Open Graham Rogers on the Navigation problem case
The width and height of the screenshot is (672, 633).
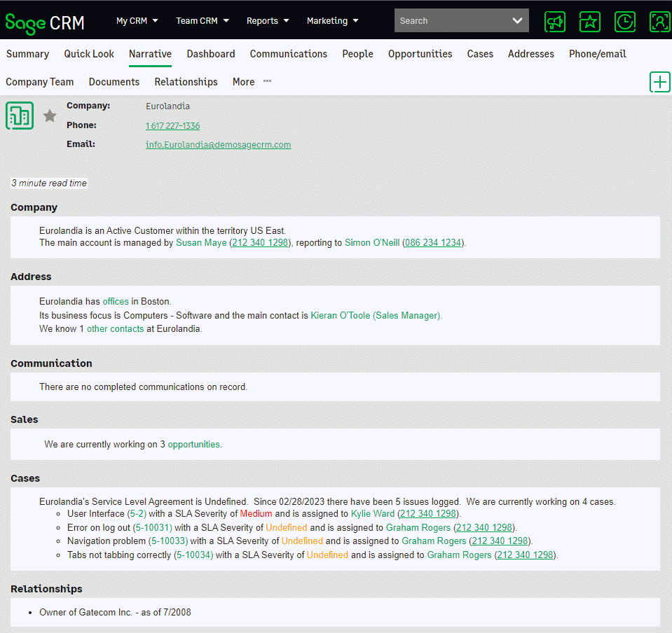(x=434, y=541)
